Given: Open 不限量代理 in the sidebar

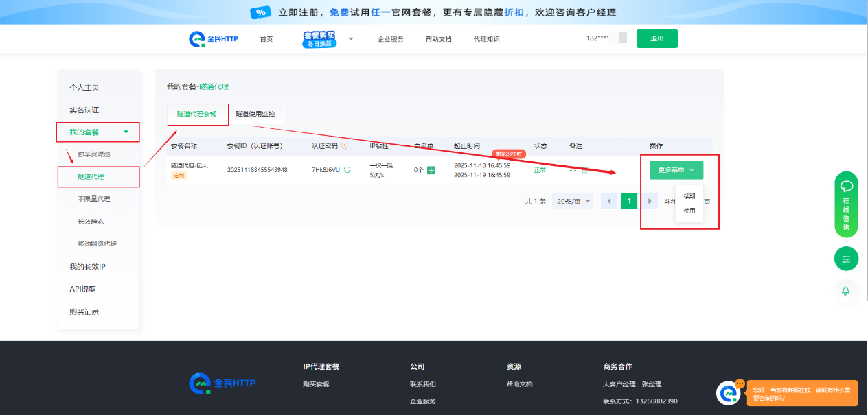Looking at the screenshot, I should coord(94,199).
